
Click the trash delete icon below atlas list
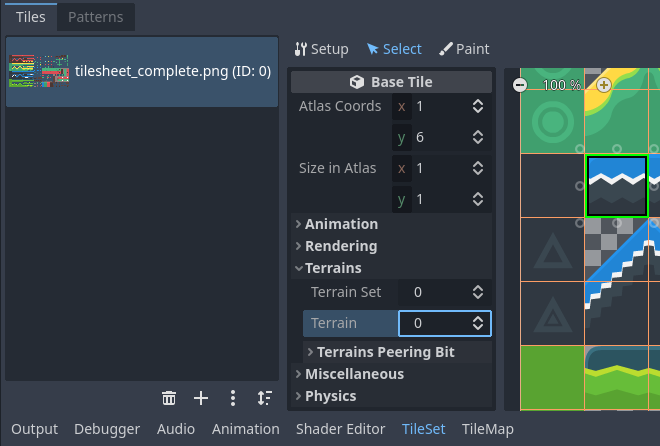[x=169, y=398]
